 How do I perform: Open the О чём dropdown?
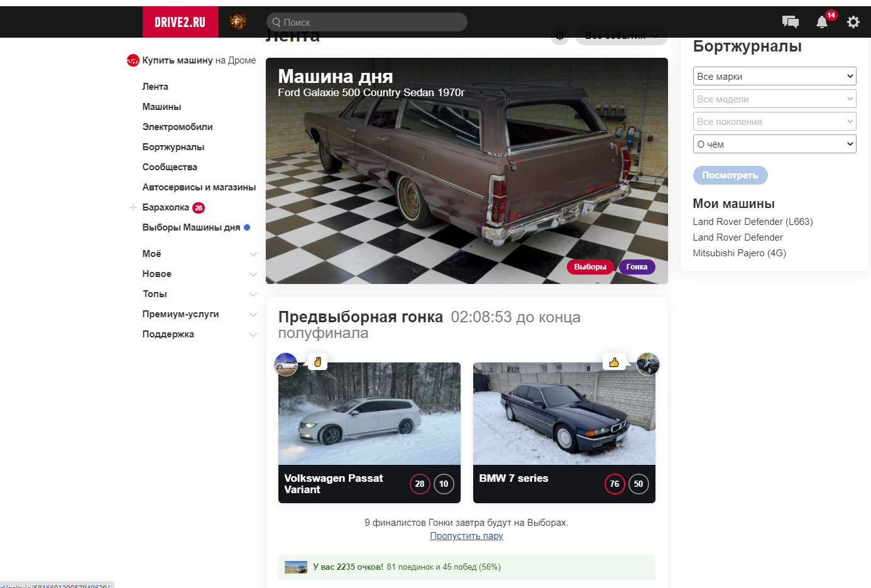pyautogui.click(x=775, y=144)
